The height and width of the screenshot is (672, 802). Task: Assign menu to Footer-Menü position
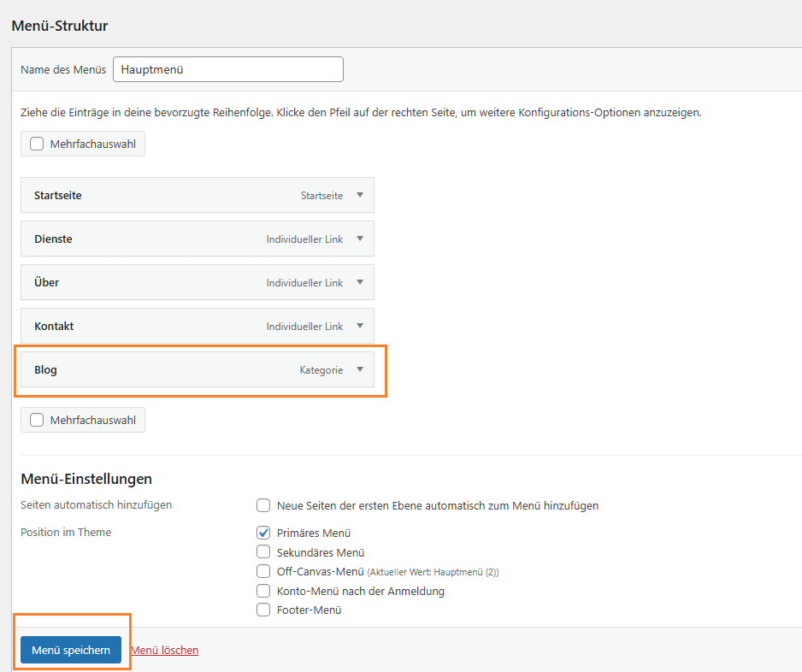point(263,610)
